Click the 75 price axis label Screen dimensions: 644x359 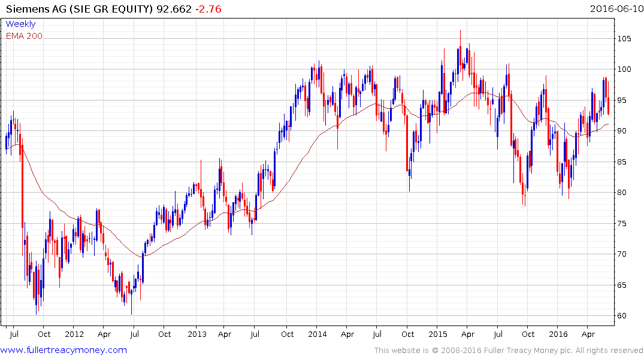click(x=622, y=223)
